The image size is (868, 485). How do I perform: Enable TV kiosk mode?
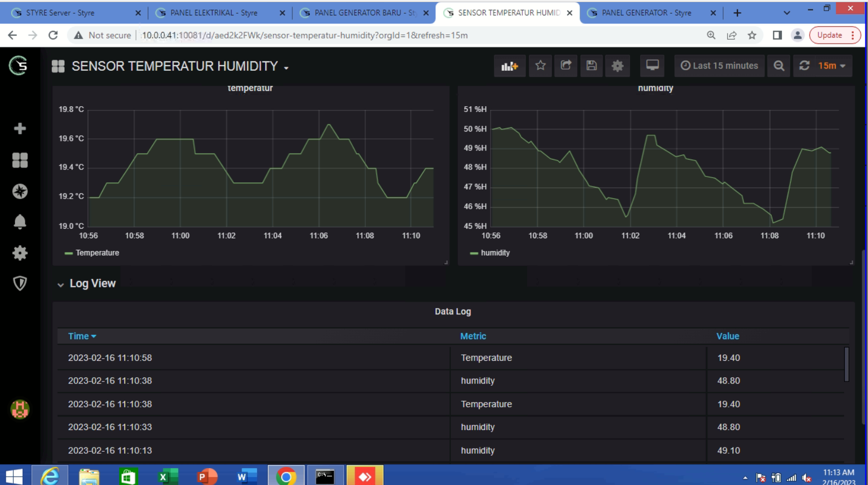pos(652,66)
